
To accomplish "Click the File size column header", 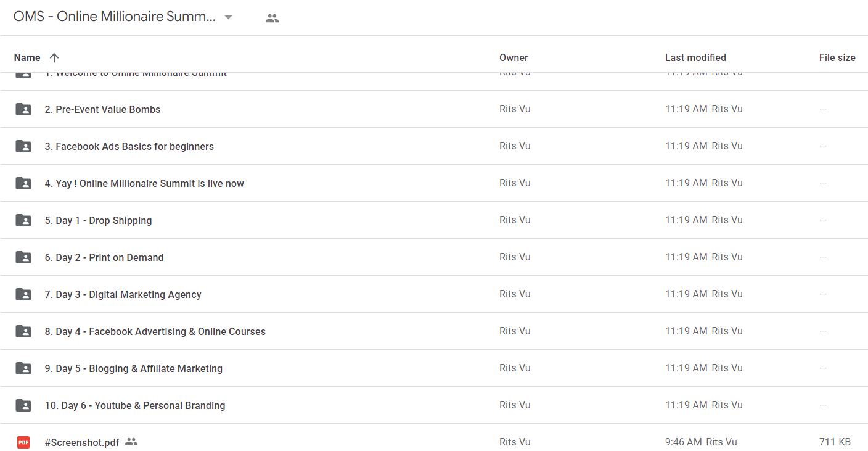I will (837, 57).
